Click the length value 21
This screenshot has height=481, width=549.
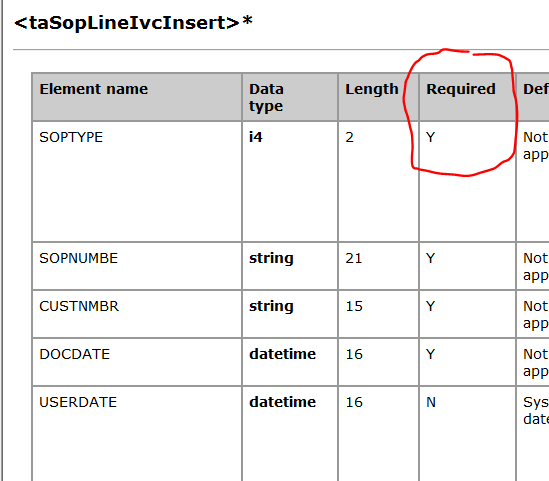[x=354, y=258]
